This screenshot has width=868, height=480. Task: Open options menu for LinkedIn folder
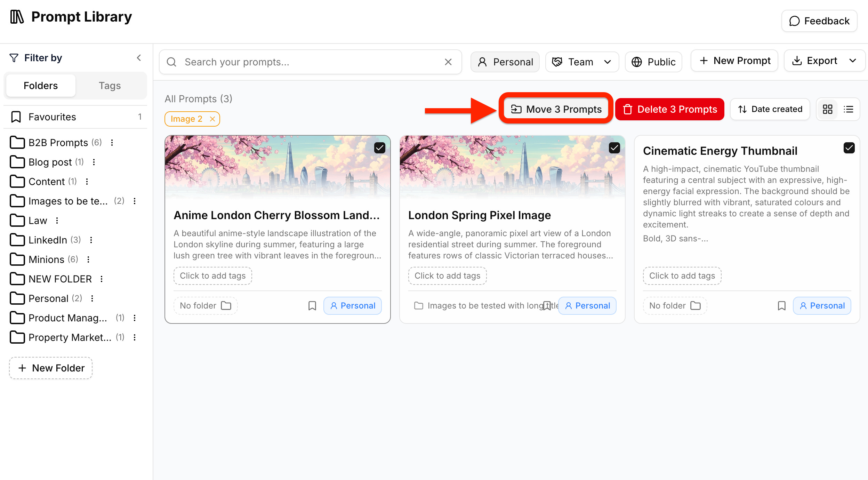coord(91,240)
